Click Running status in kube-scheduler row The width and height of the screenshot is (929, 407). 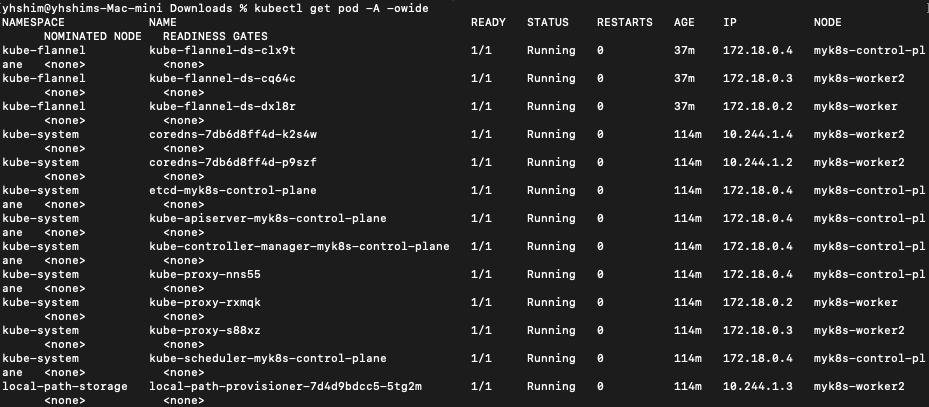tap(551, 358)
